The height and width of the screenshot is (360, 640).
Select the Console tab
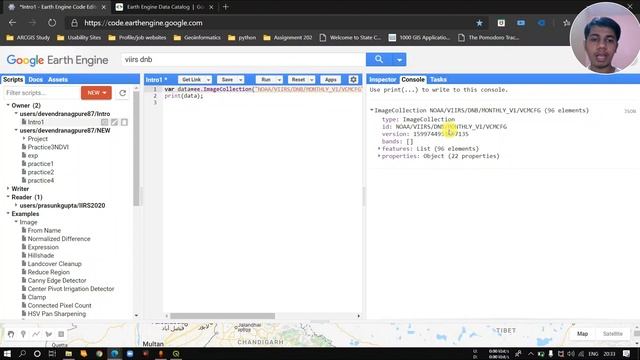pos(413,80)
